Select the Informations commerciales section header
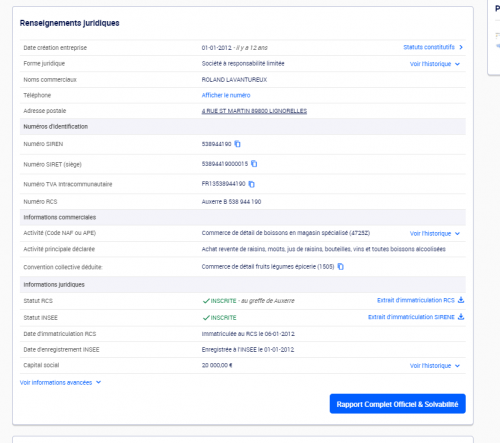Screen dimensions: 500x443 [60, 217]
